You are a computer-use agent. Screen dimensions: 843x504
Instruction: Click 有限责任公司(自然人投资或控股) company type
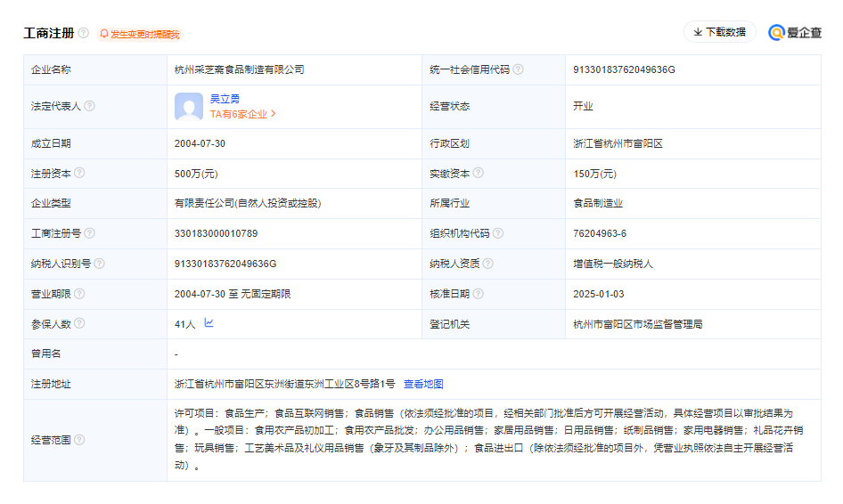click(248, 203)
